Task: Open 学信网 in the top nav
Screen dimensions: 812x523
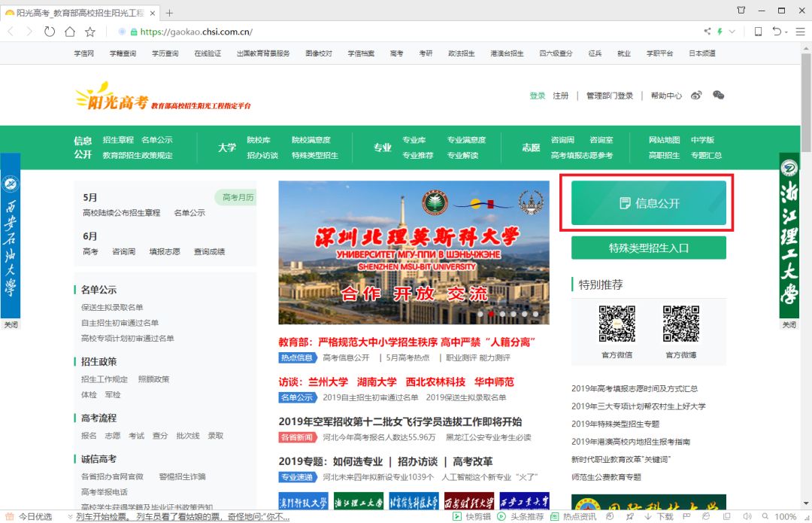Action: (x=84, y=53)
